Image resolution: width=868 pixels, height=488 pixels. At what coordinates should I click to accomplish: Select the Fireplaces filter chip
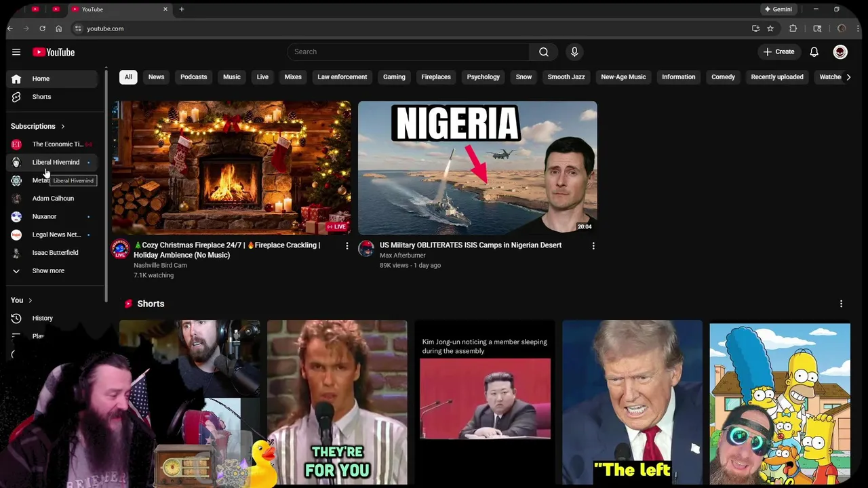436,77
